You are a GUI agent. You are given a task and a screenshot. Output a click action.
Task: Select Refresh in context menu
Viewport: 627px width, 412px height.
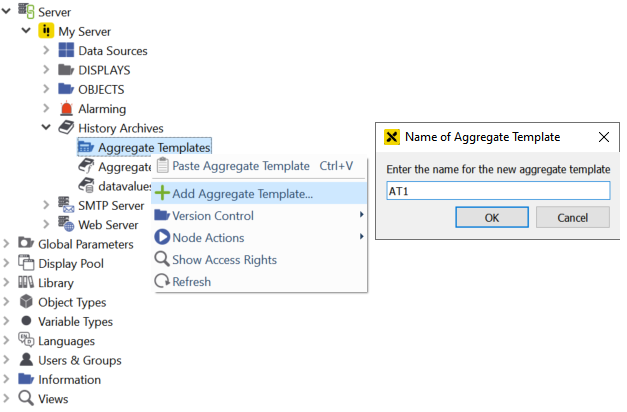click(x=259, y=282)
